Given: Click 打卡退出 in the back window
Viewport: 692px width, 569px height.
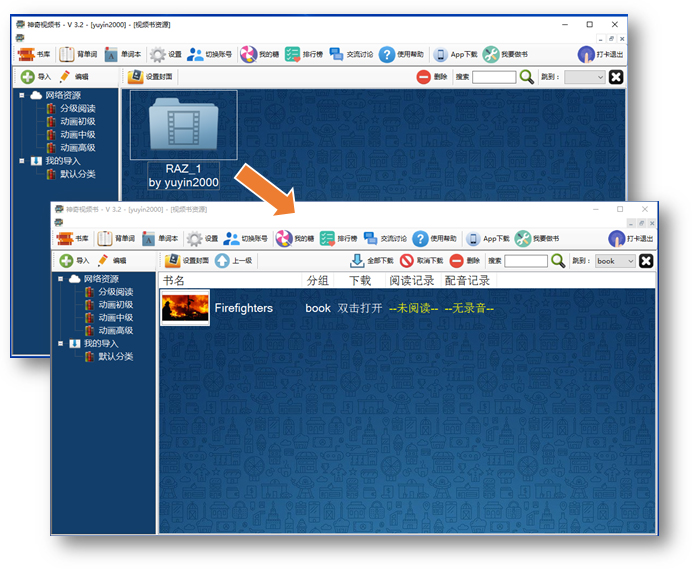Looking at the screenshot, I should pyautogui.click(x=600, y=54).
